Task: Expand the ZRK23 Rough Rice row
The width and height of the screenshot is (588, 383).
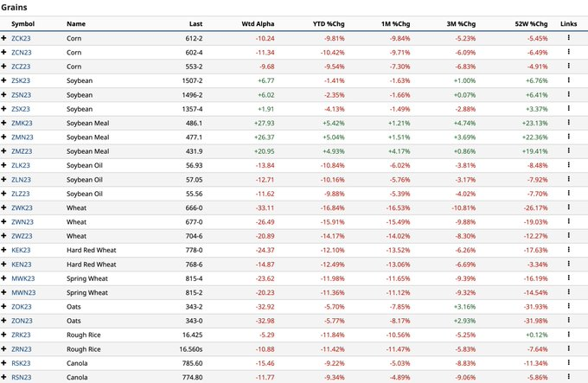Action: 4,335
